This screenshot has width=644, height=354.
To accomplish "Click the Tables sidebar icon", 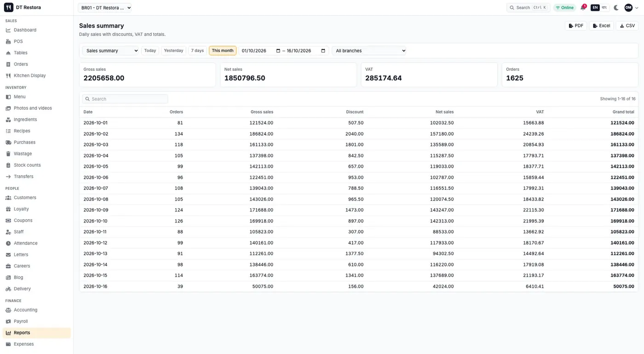I will [8, 53].
